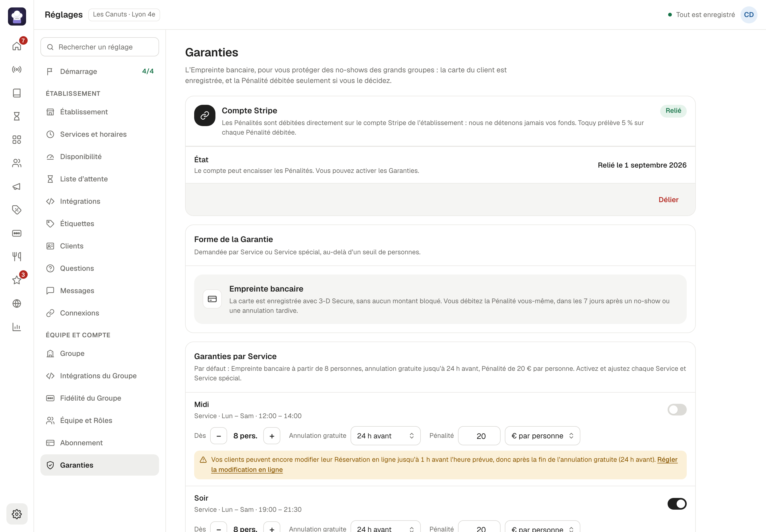Click the credit card Empreinte bancaire icon
Screen dimensions: 766x532
click(212, 299)
